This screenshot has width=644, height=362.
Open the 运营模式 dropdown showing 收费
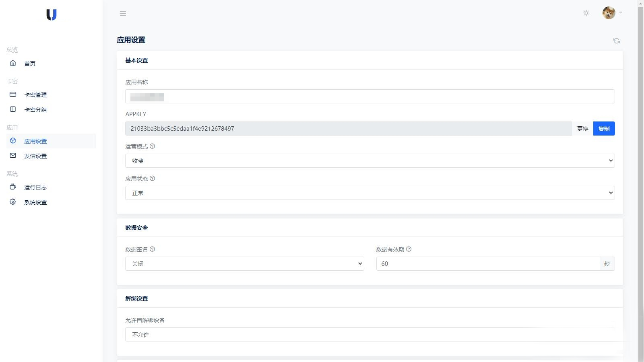pos(370,161)
